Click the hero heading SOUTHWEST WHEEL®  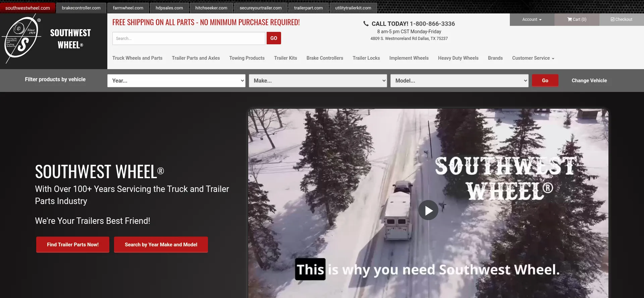point(100,171)
